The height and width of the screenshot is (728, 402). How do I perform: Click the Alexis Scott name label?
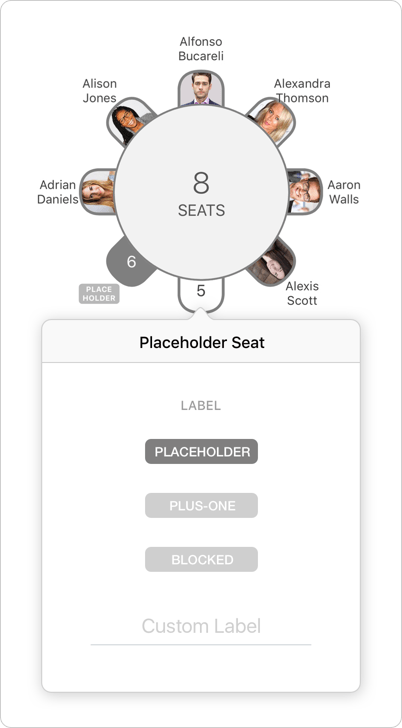pyautogui.click(x=302, y=293)
